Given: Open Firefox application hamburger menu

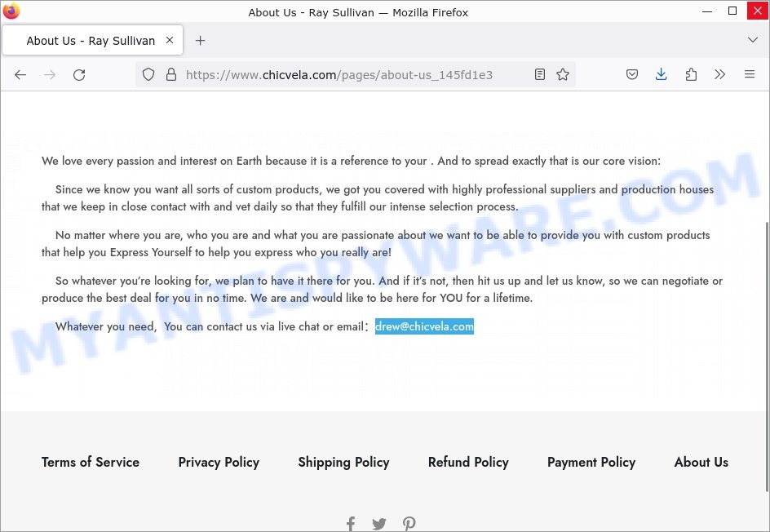Looking at the screenshot, I should pyautogui.click(x=750, y=75).
